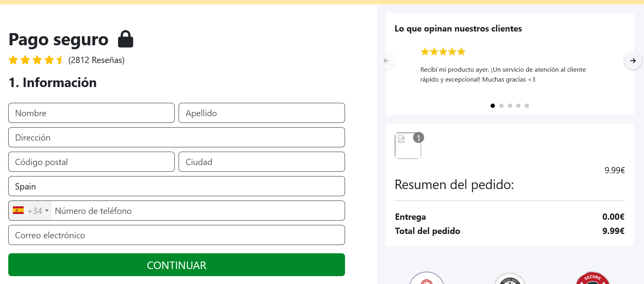Click the quantity badge showing 1

(419, 137)
